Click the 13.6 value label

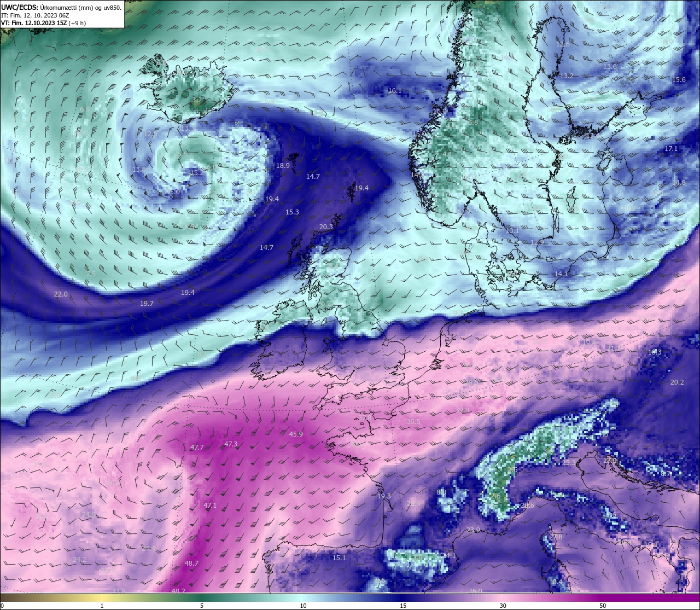click(x=610, y=66)
